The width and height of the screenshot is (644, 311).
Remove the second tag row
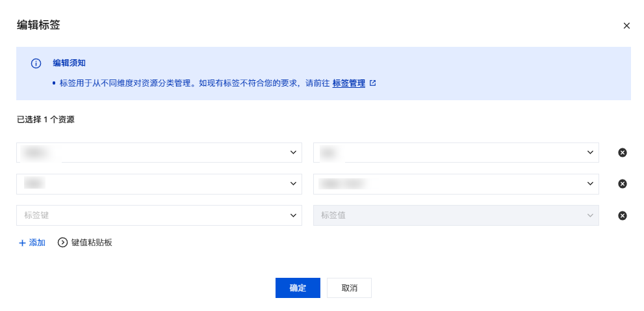click(x=622, y=184)
